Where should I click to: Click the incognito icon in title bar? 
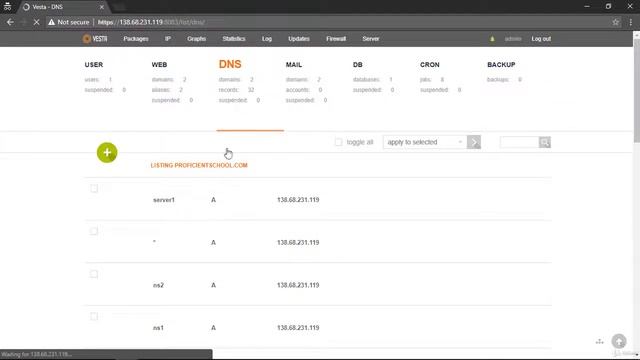click(x=7, y=7)
